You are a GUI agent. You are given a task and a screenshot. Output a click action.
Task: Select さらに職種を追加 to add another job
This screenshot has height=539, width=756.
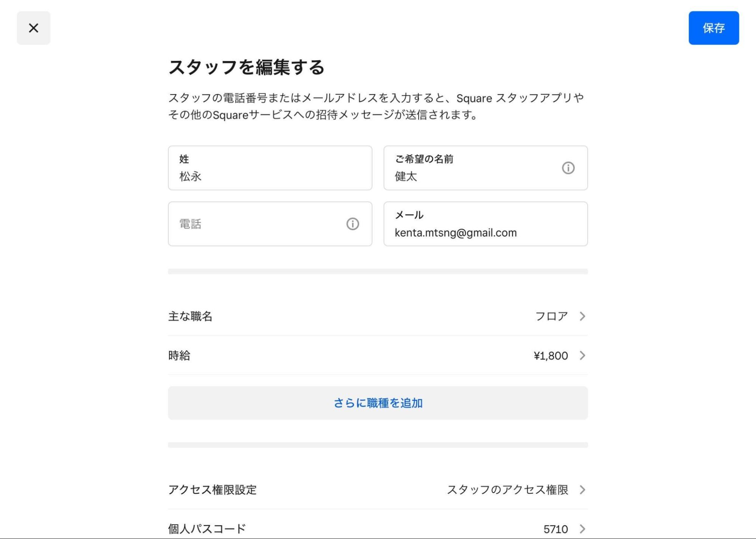tap(378, 403)
